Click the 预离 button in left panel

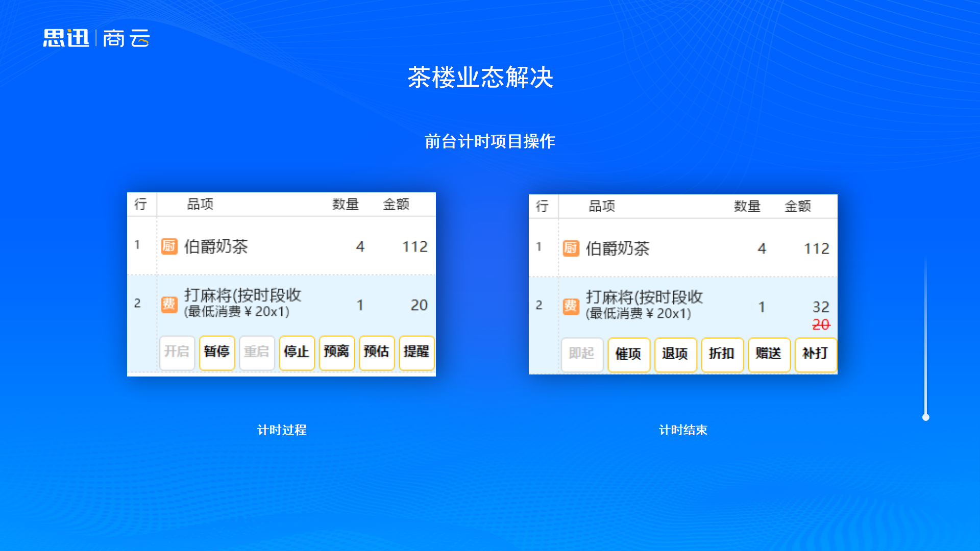point(336,352)
